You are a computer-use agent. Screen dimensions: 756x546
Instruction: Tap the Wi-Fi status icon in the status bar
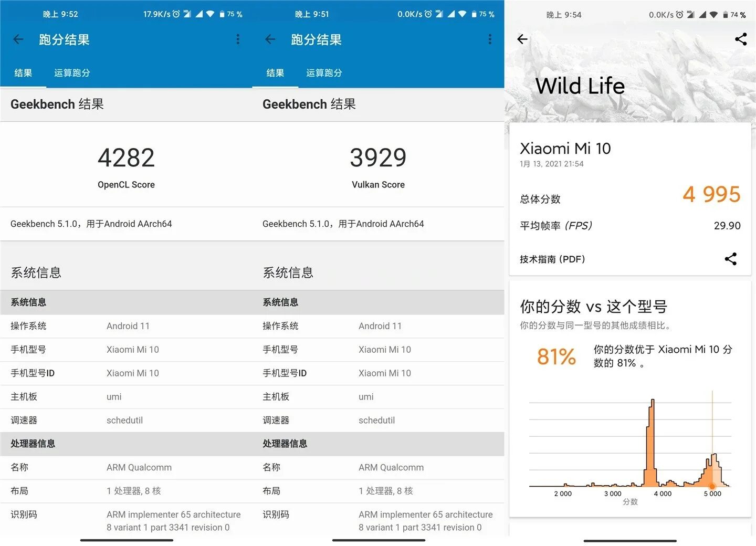[x=209, y=14]
